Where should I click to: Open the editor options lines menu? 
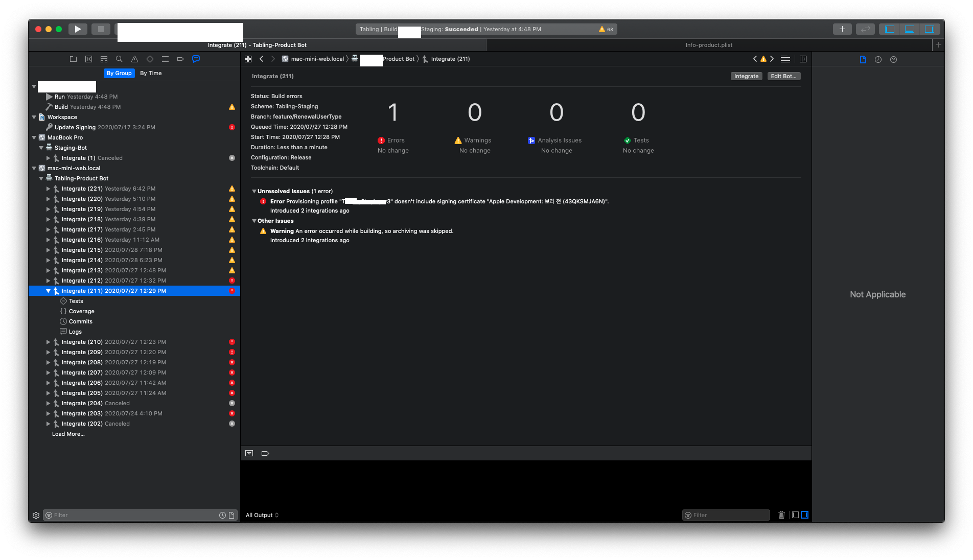tap(785, 59)
